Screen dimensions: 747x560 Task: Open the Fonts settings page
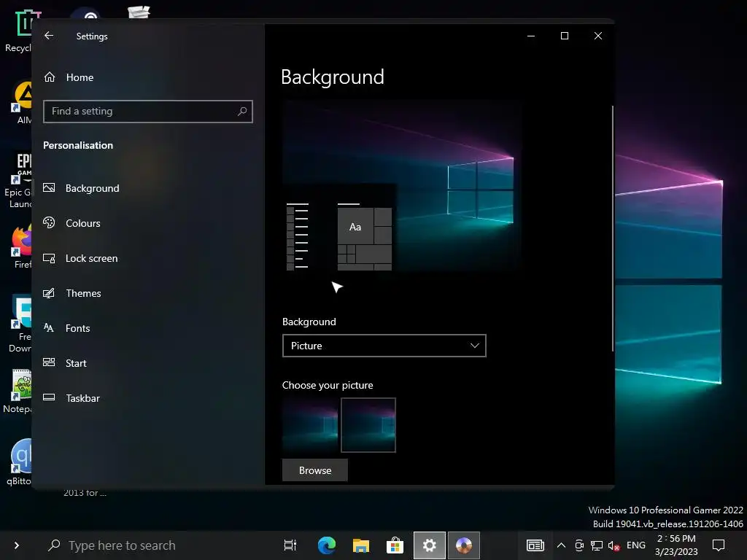pyautogui.click(x=66, y=327)
